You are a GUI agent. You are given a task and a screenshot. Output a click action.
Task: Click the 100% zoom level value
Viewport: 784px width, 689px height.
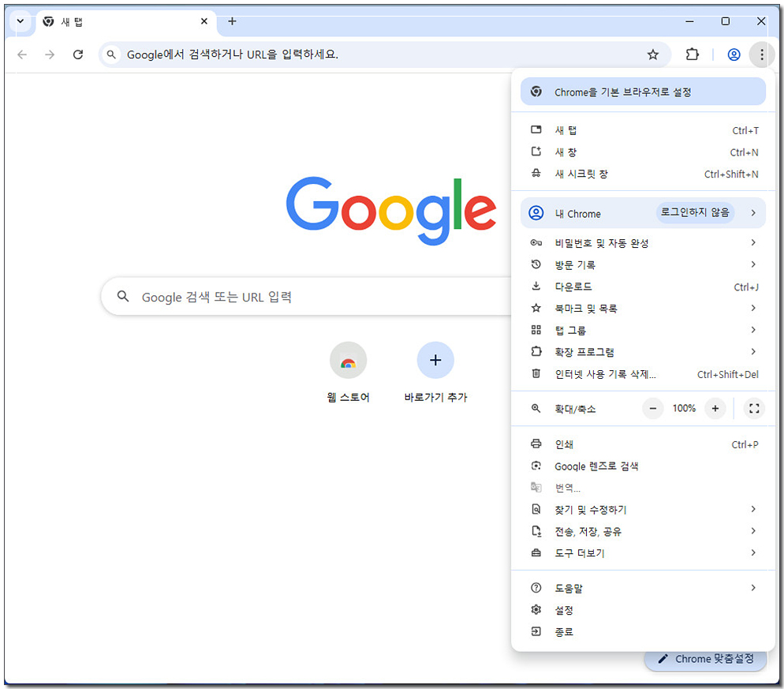coord(684,408)
